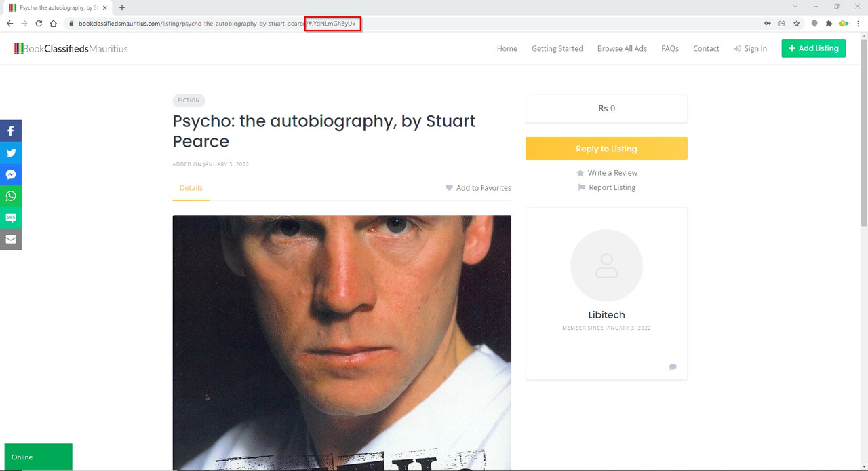The image size is (868, 471).
Task: Share listing on Facebook sidebar icon
Action: click(x=11, y=131)
